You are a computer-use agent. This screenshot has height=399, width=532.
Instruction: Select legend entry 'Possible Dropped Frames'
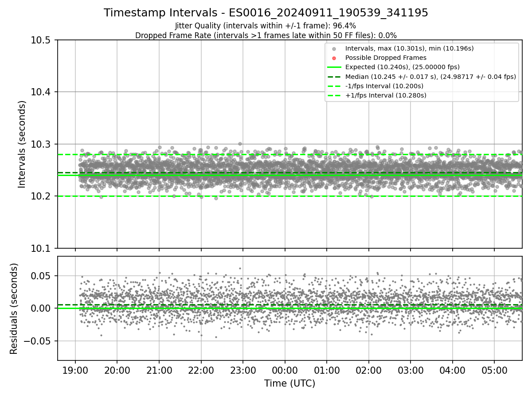coord(386,58)
